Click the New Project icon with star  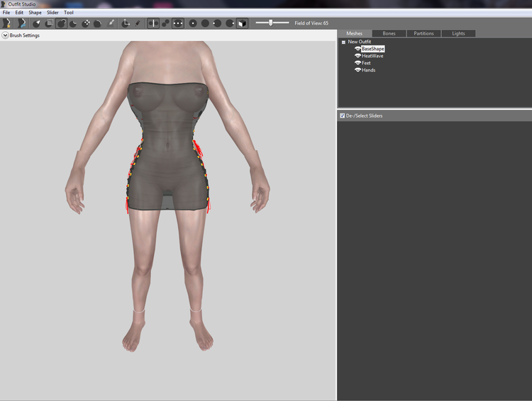(6, 23)
